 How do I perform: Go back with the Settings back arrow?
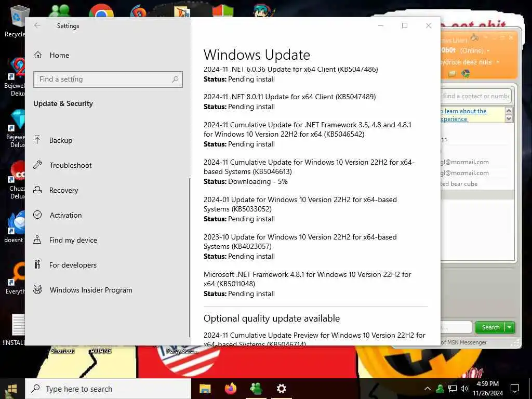37,25
